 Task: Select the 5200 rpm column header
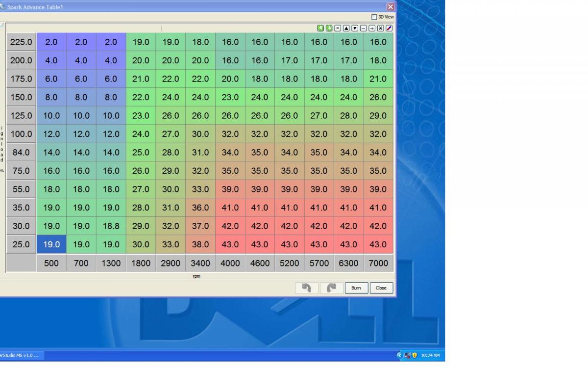click(x=290, y=263)
